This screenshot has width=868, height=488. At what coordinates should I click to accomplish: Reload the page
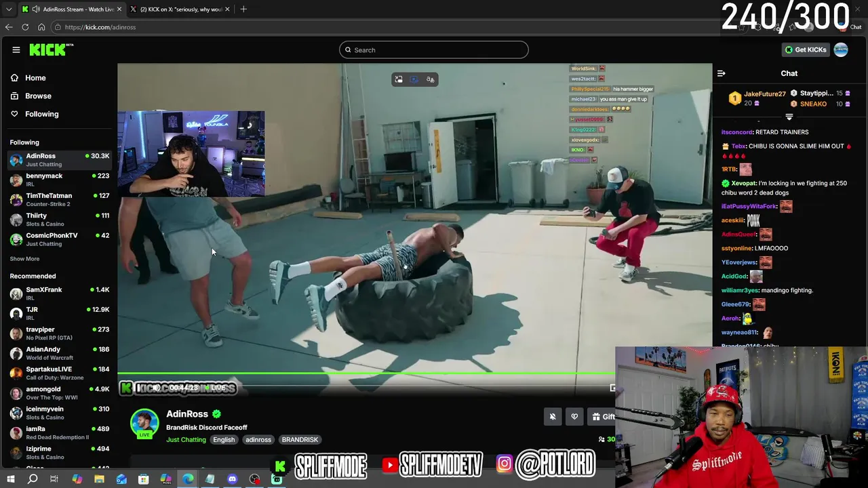click(25, 27)
